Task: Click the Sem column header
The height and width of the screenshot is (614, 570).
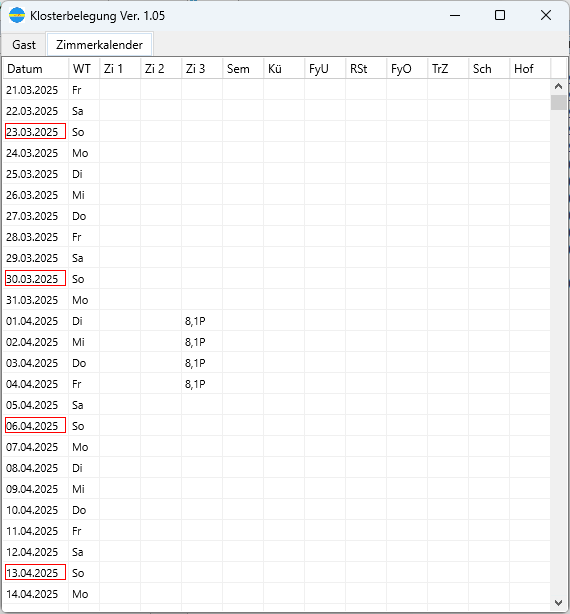Action: [243, 69]
